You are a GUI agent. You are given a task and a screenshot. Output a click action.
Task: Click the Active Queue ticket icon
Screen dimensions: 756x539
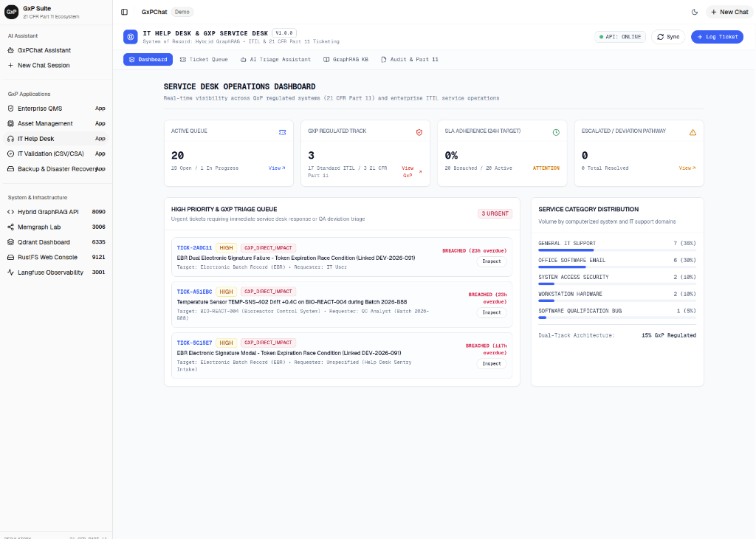tap(283, 132)
